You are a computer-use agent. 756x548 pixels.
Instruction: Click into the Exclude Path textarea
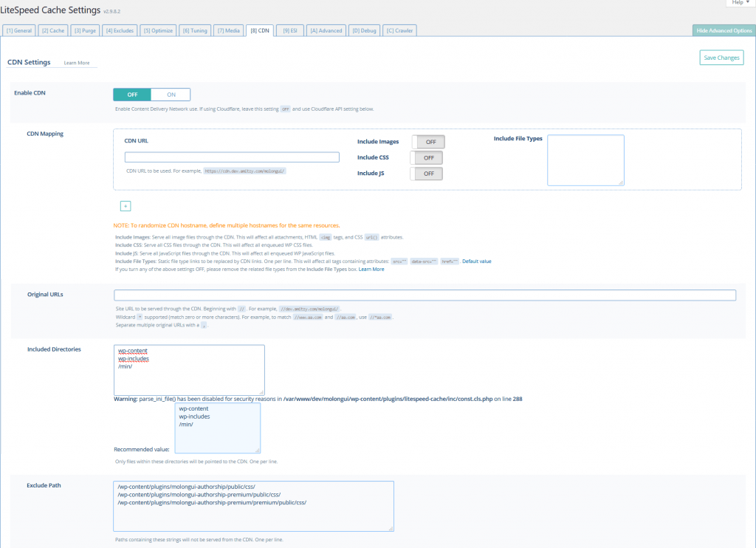coord(254,506)
